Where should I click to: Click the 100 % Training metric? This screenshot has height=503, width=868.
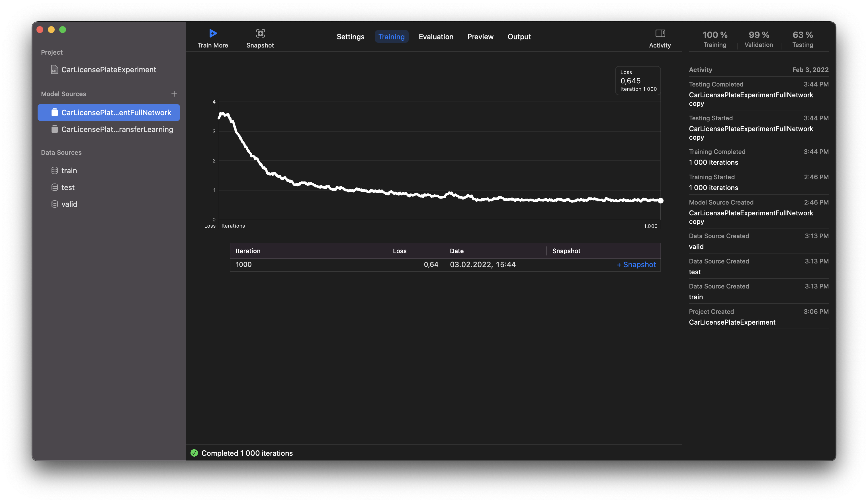point(715,39)
